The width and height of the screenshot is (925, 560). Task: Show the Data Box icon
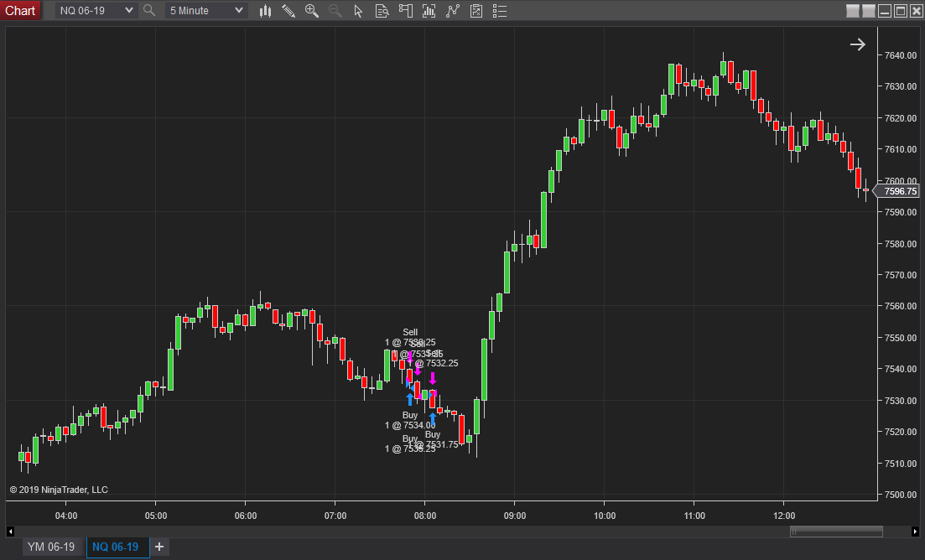pyautogui.click(x=382, y=11)
